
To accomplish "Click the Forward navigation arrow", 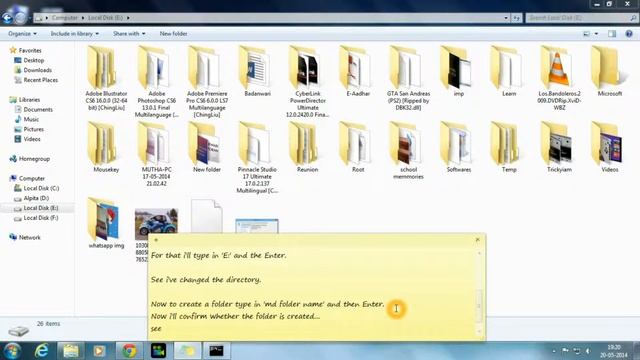I will (x=20, y=18).
